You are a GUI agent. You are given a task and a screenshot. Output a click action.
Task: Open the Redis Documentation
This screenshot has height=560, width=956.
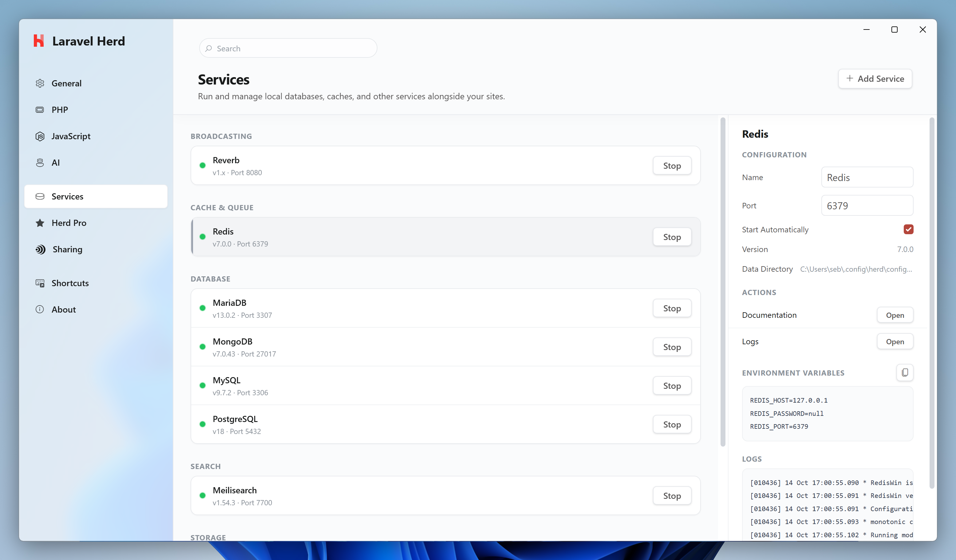click(895, 315)
